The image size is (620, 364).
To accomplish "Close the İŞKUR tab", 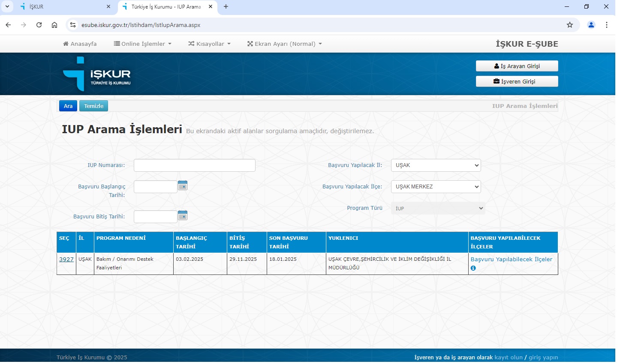I will pyautogui.click(x=108, y=6).
